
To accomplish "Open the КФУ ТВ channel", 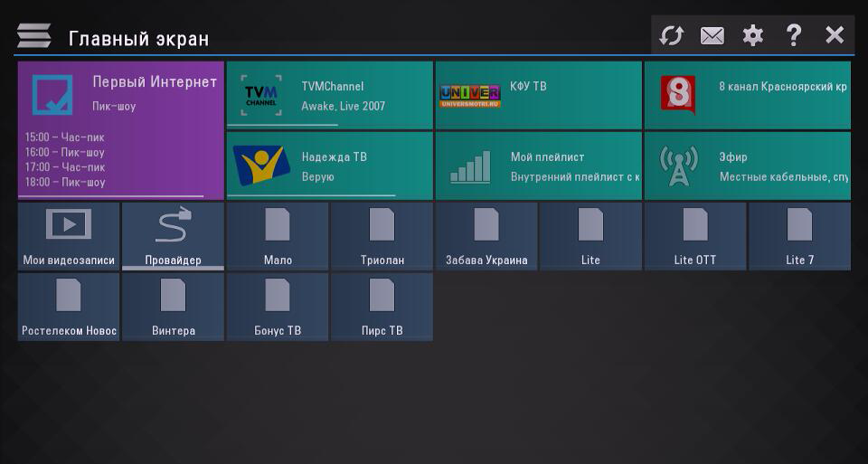I will (x=538, y=95).
